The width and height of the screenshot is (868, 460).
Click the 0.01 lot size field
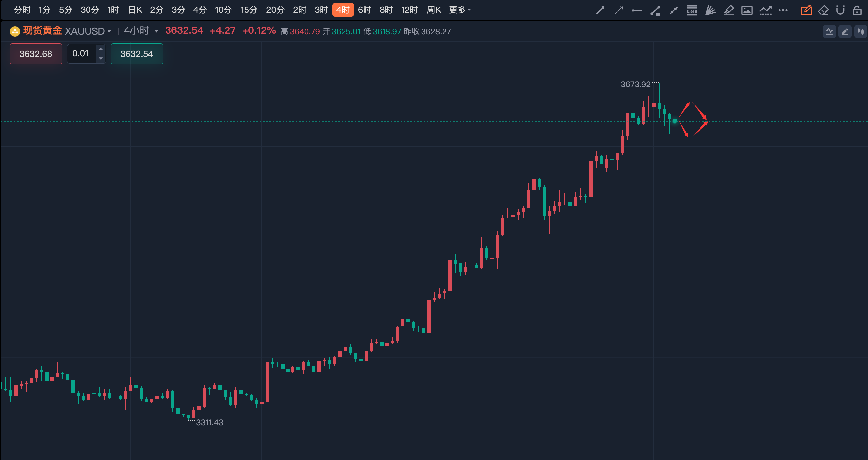(x=81, y=53)
